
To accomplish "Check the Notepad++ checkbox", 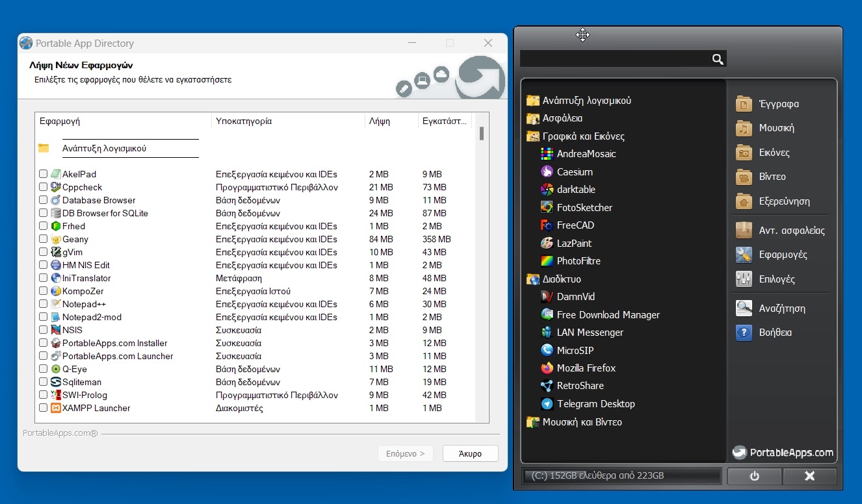I will [43, 304].
